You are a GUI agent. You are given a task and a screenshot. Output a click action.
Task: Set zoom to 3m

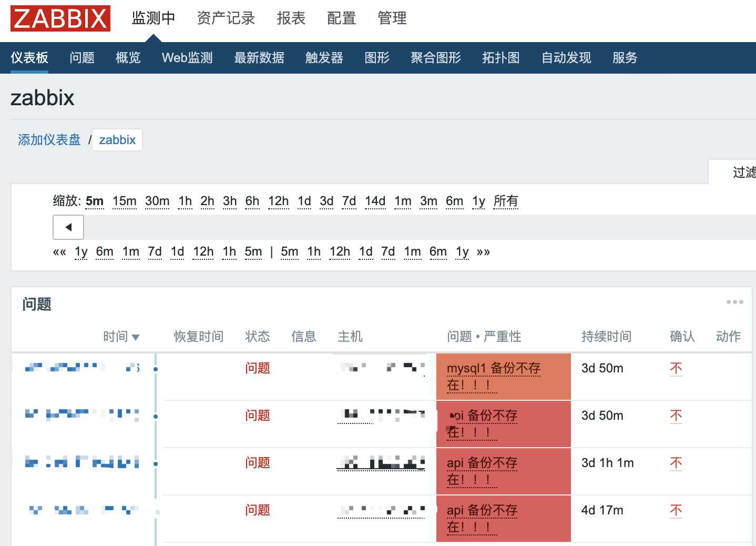(x=428, y=201)
